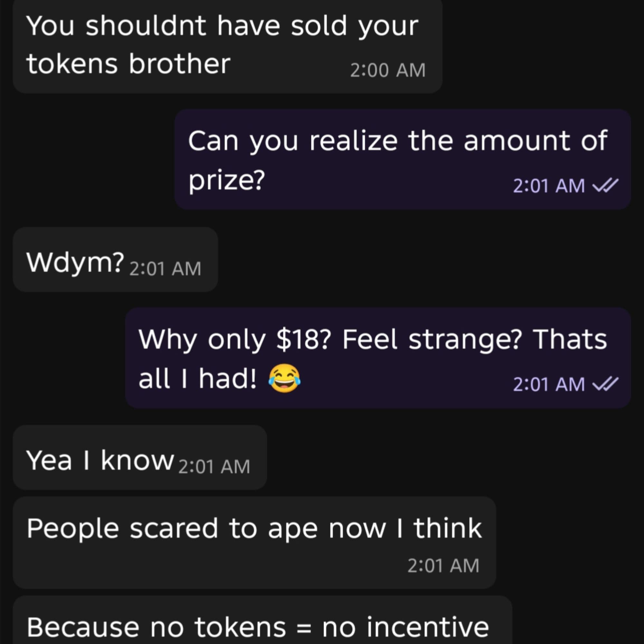
Task: Tap the "Because no tokens = no incentive" message
Action: point(257,627)
